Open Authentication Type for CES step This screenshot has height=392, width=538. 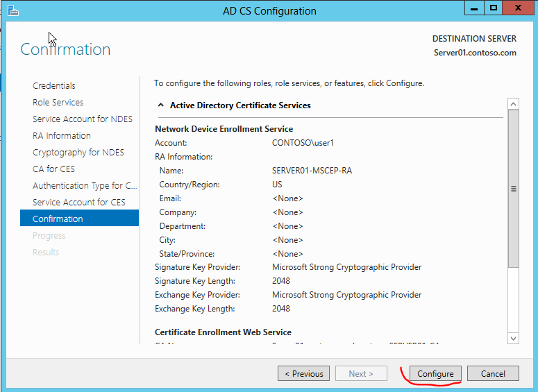[x=85, y=185]
